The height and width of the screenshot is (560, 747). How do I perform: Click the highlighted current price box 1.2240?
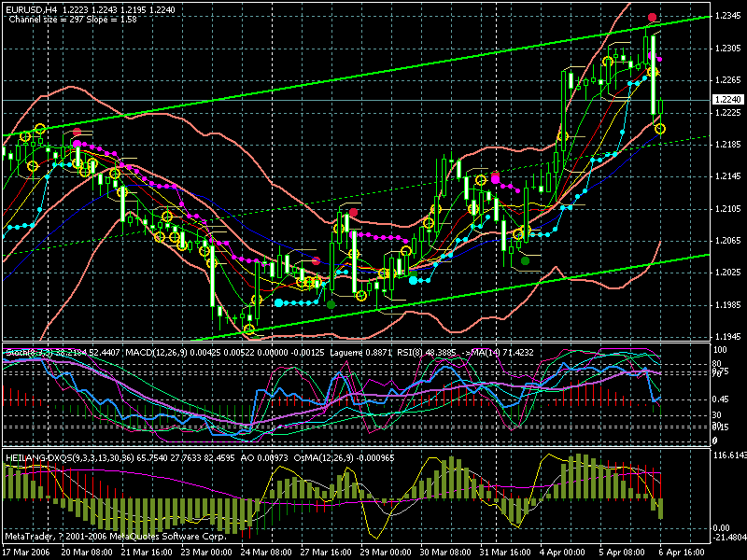(x=727, y=99)
